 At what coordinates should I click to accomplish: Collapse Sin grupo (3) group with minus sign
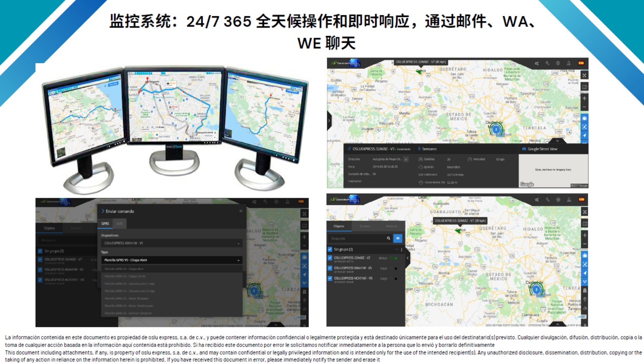click(x=396, y=249)
